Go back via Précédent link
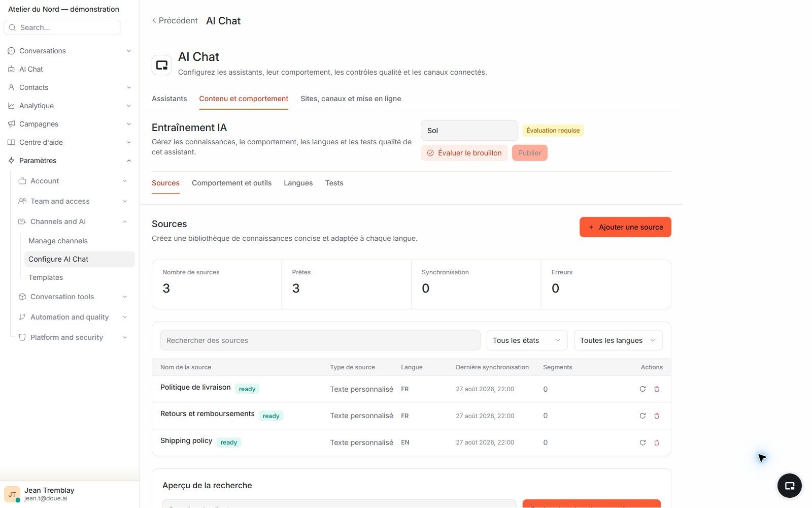Image resolution: width=812 pixels, height=508 pixels. (175, 20)
